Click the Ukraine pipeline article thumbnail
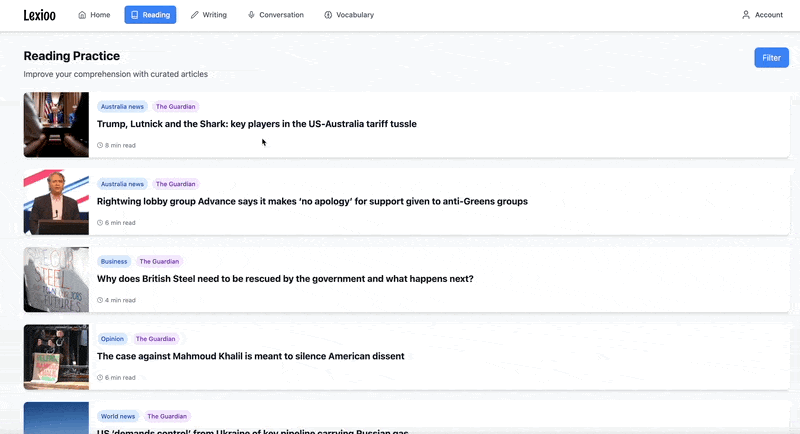Viewport: 800px width, 434px height. tap(56, 418)
